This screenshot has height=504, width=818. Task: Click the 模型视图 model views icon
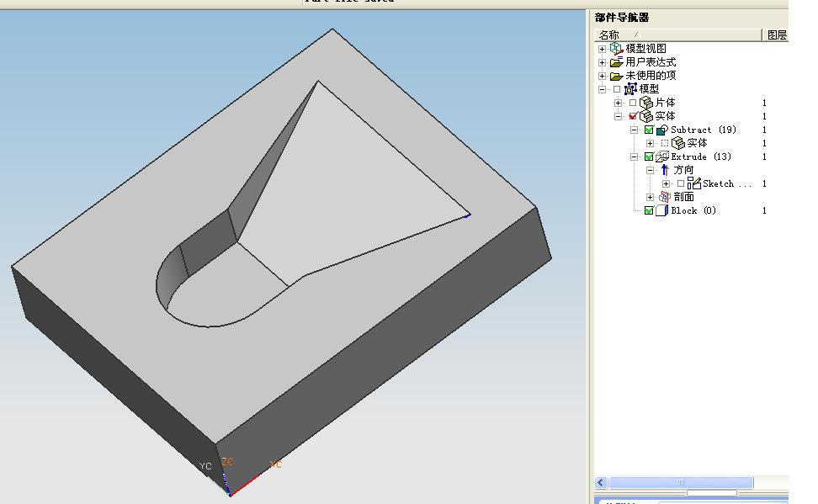(615, 48)
